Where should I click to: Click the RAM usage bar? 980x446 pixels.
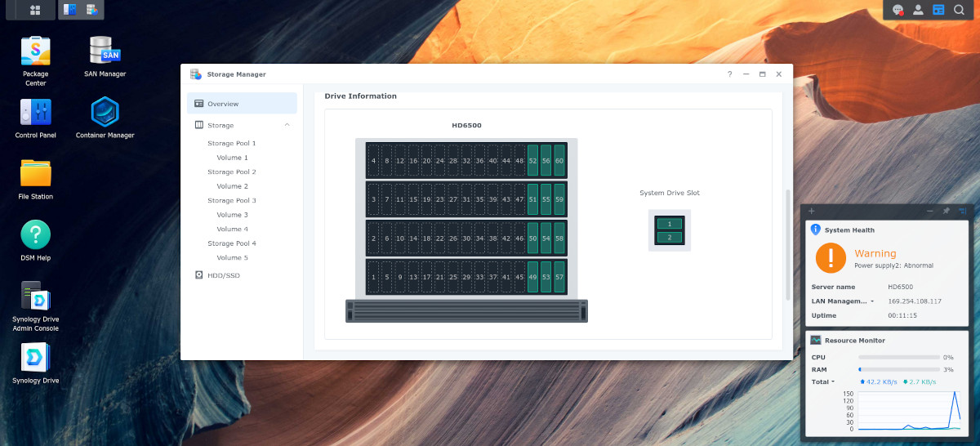[898, 369]
